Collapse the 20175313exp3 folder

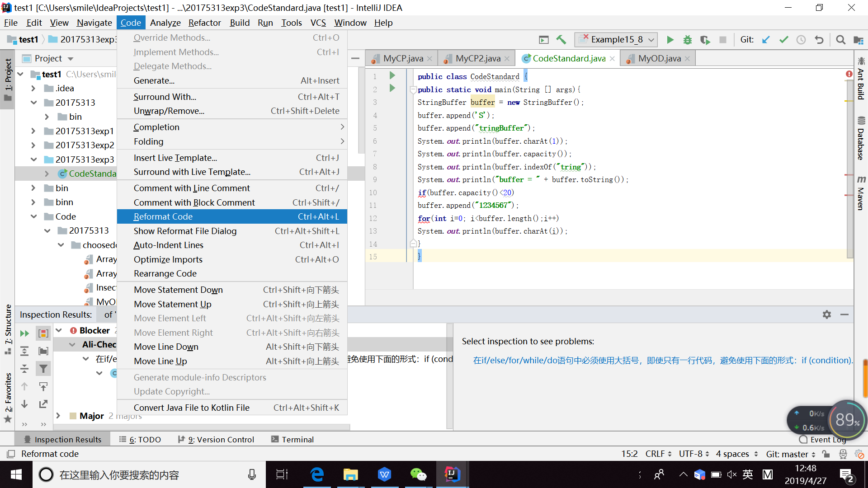pos(33,160)
